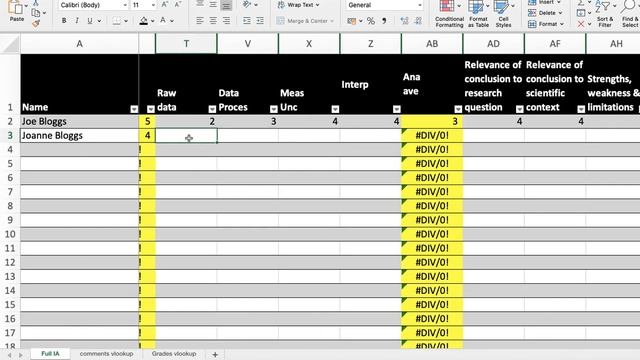Image resolution: width=640 pixels, height=360 pixels.
Task: Increase font size with larger A
Action: (x=164, y=5)
